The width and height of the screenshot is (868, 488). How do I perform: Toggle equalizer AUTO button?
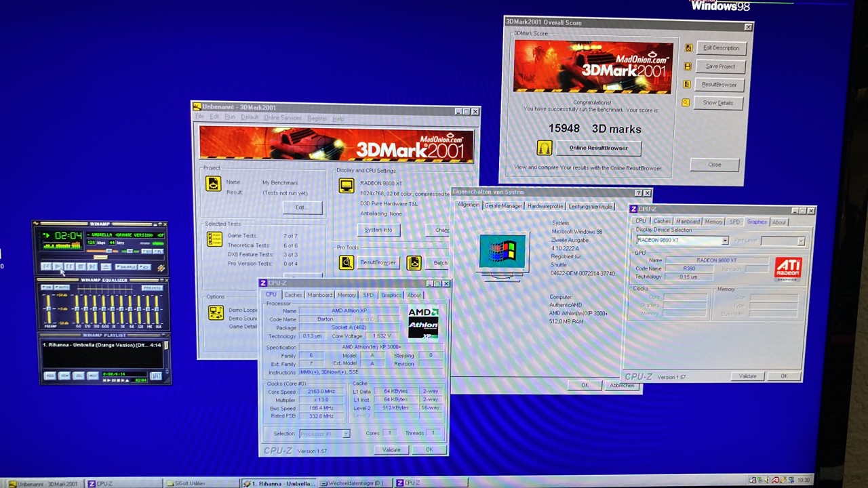click(62, 287)
